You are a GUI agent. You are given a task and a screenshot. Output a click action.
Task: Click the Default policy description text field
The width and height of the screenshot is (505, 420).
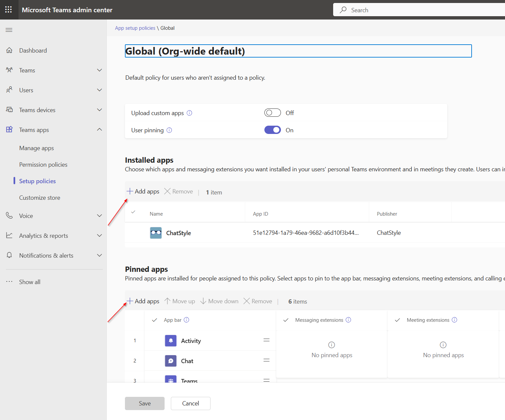point(195,78)
